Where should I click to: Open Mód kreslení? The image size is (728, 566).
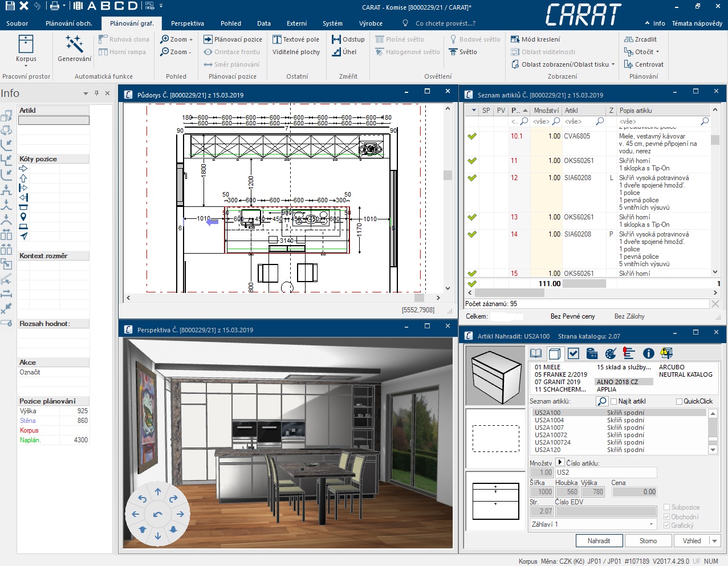[x=535, y=39]
